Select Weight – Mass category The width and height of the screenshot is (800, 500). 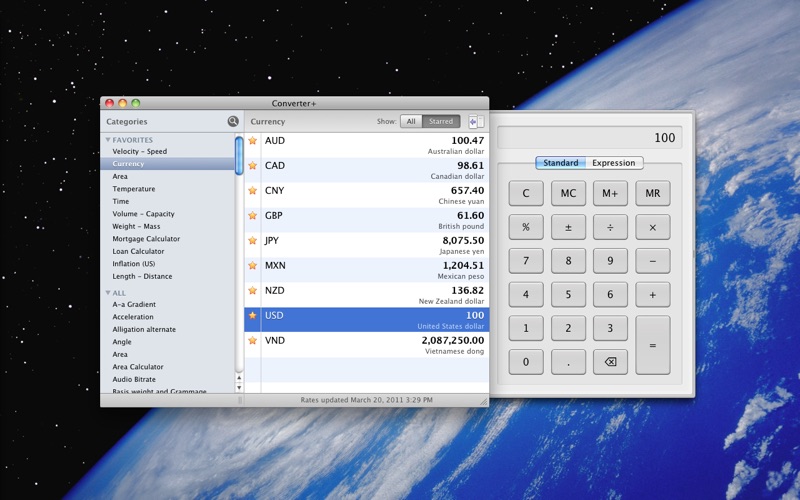136,227
